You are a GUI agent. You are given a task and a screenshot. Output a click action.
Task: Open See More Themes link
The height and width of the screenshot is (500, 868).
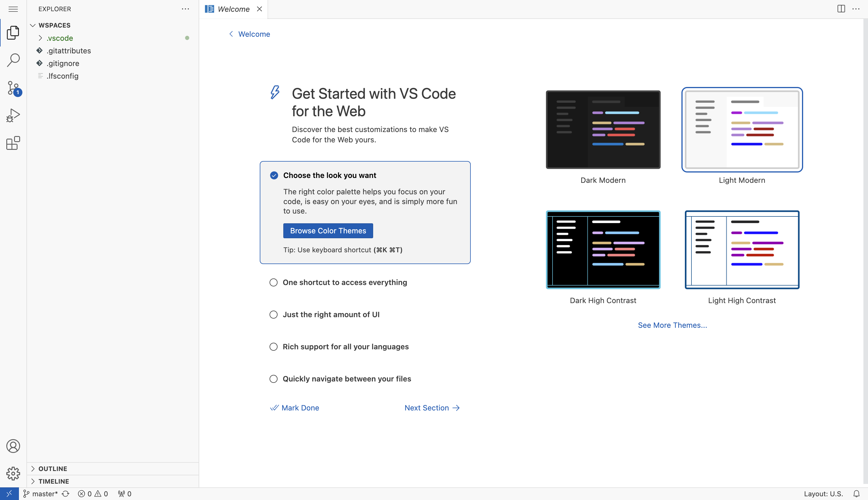tap(672, 325)
